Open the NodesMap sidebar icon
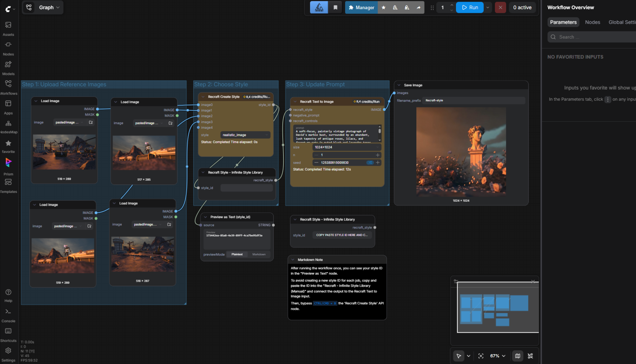 8,127
